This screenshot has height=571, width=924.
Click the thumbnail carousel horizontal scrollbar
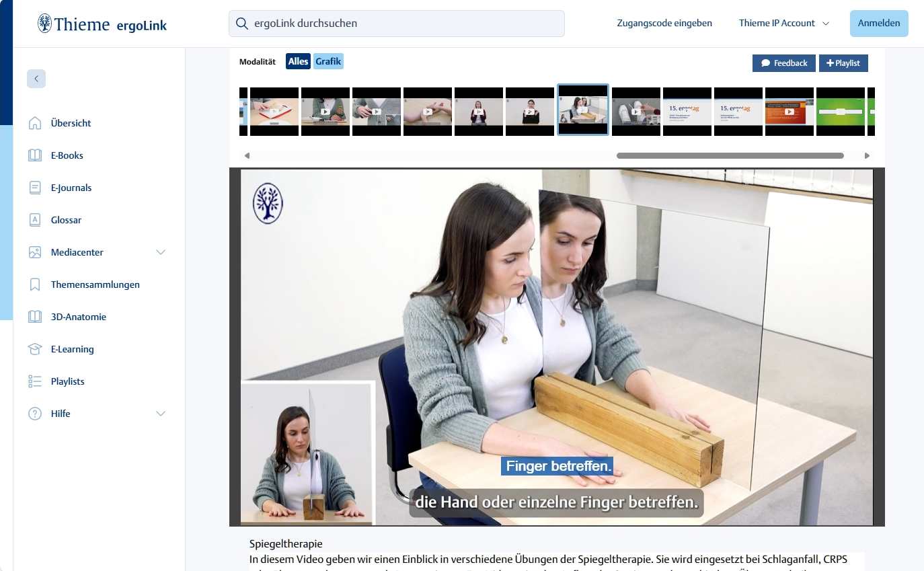point(730,155)
